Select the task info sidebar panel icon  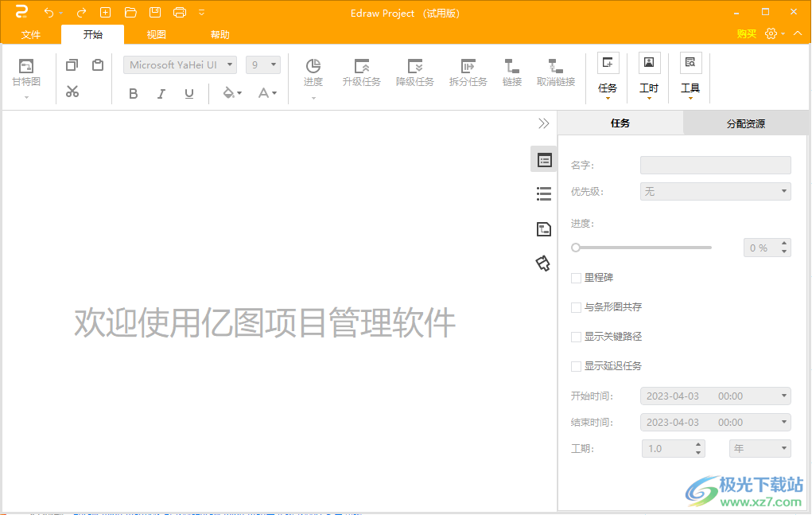point(544,159)
